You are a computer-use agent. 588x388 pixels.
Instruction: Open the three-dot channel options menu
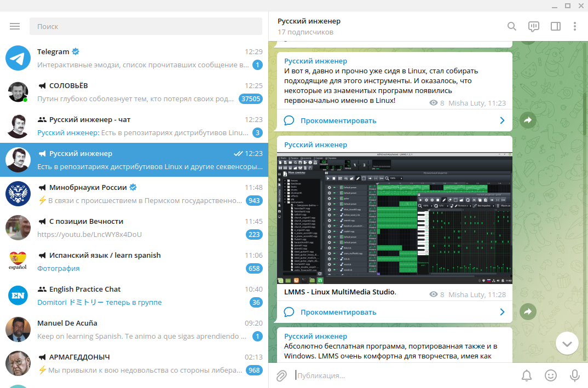pos(574,26)
